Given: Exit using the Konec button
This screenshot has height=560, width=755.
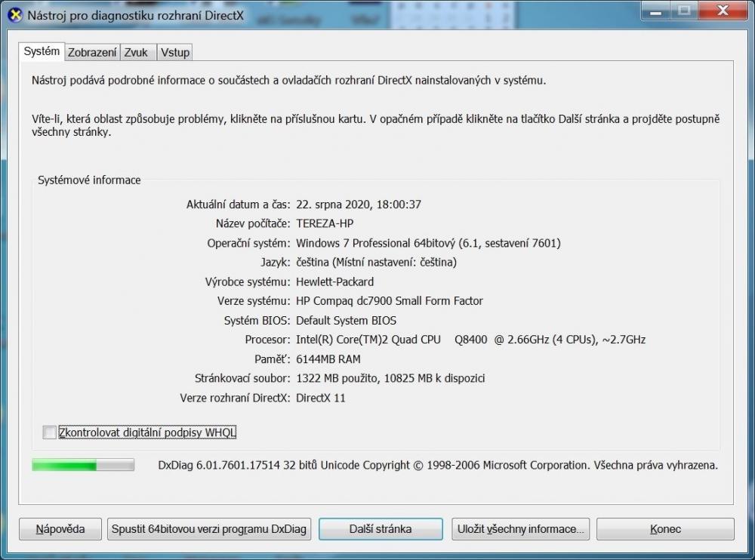Looking at the screenshot, I should tap(665, 529).
